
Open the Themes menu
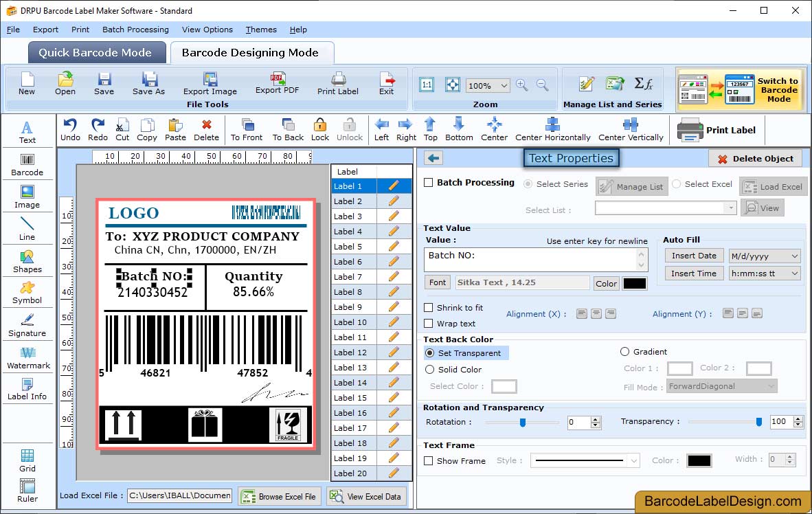click(x=261, y=30)
